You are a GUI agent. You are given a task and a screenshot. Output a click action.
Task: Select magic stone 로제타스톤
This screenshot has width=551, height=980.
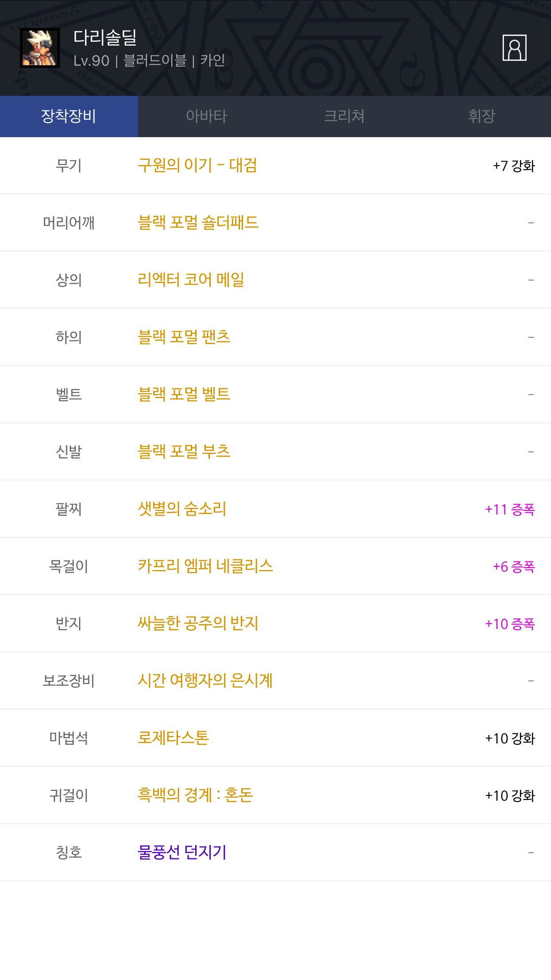(x=173, y=738)
